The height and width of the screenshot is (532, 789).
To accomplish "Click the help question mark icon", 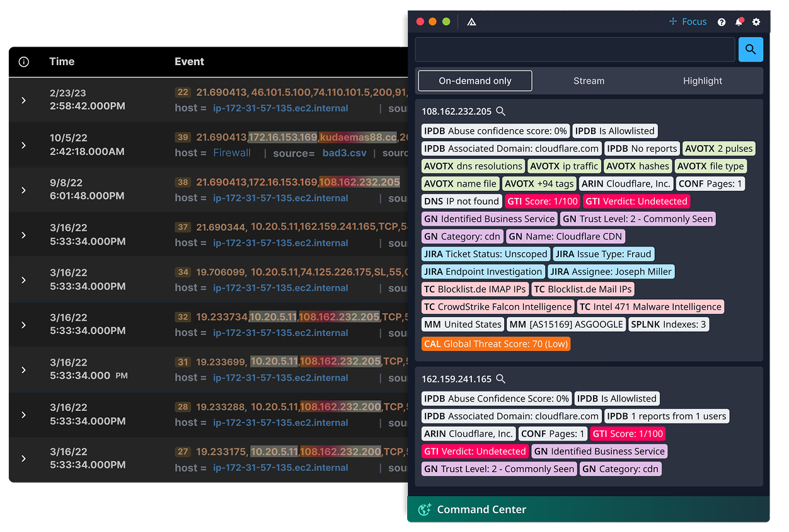I will click(x=721, y=21).
